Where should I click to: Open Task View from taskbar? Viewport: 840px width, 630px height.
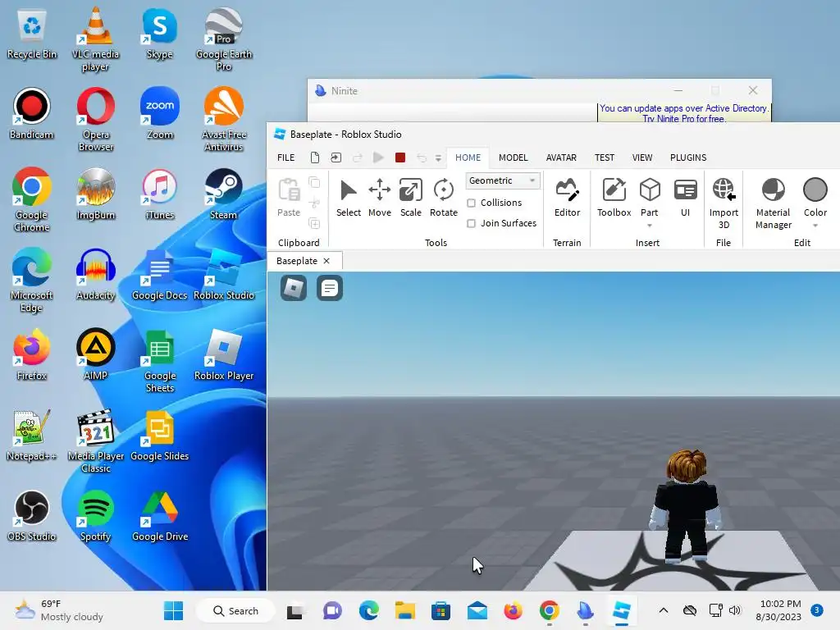click(294, 610)
